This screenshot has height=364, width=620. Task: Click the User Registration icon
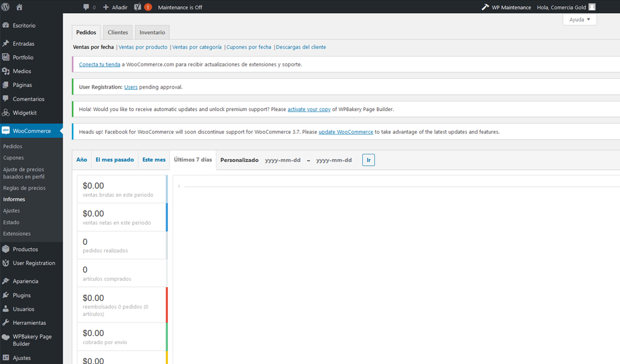click(6, 263)
